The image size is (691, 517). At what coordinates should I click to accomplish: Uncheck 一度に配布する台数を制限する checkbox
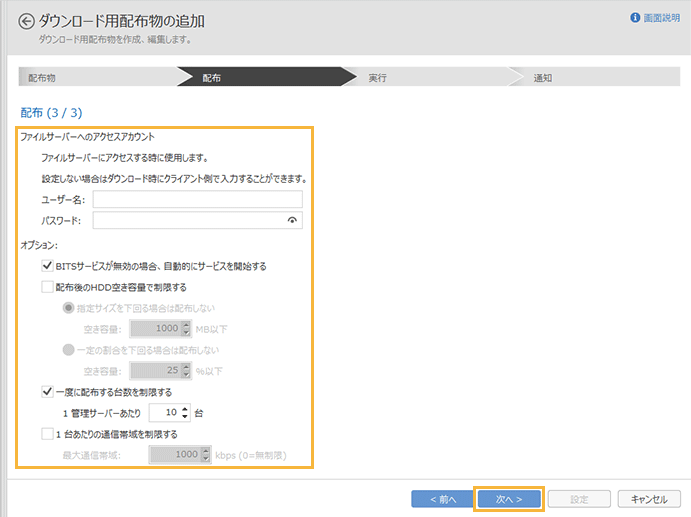click(x=47, y=392)
